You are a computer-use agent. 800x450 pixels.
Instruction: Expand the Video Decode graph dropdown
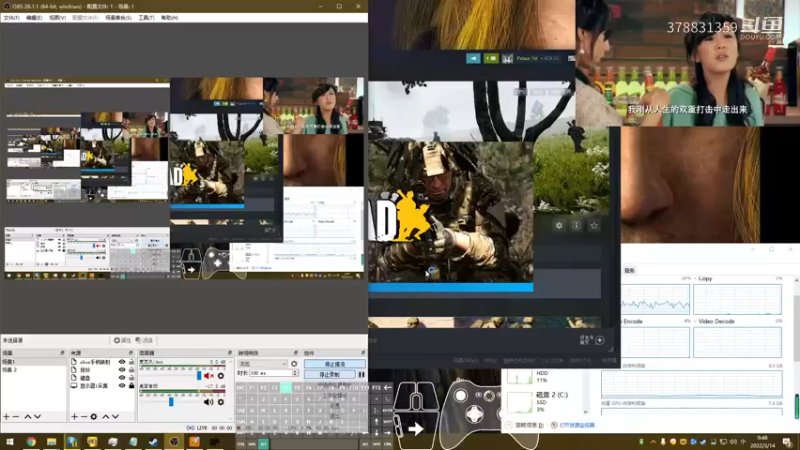click(x=695, y=321)
